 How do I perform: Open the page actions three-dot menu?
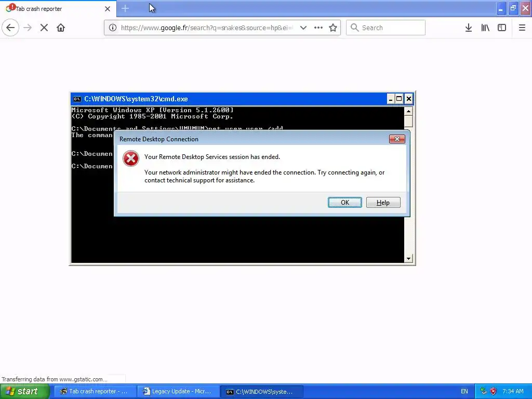coord(318,28)
